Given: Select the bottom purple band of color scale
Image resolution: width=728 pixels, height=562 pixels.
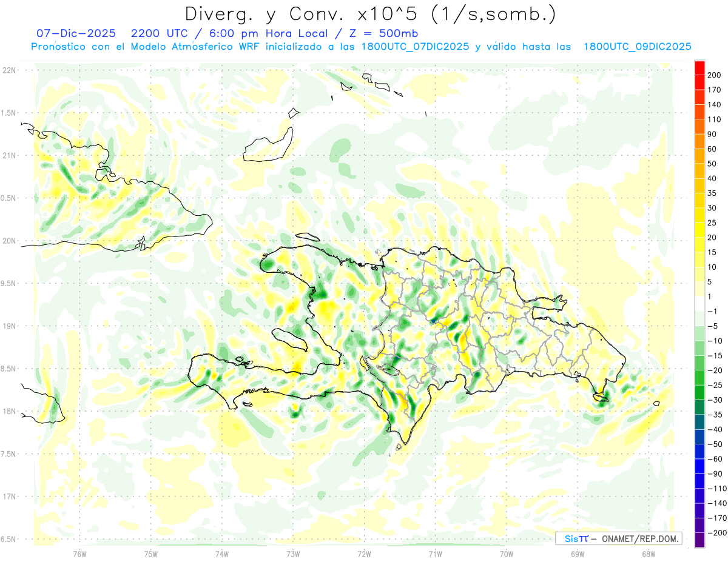Looking at the screenshot, I should pyautogui.click(x=699, y=540).
